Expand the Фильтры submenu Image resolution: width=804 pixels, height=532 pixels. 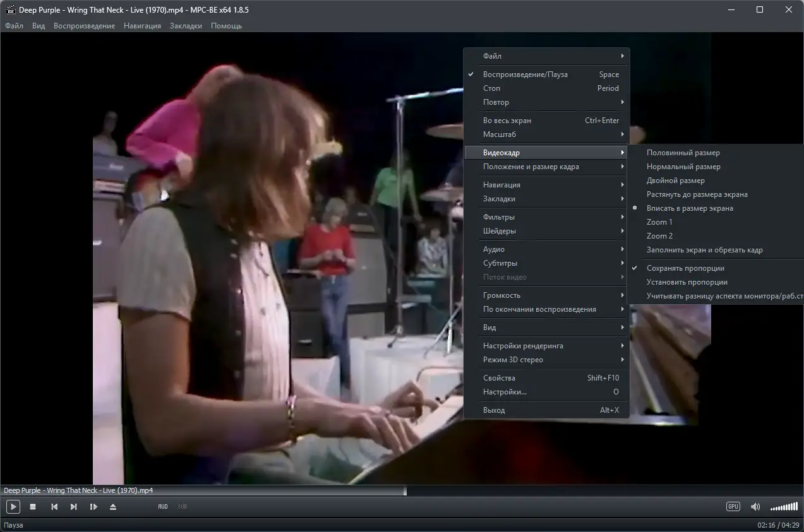(x=498, y=217)
